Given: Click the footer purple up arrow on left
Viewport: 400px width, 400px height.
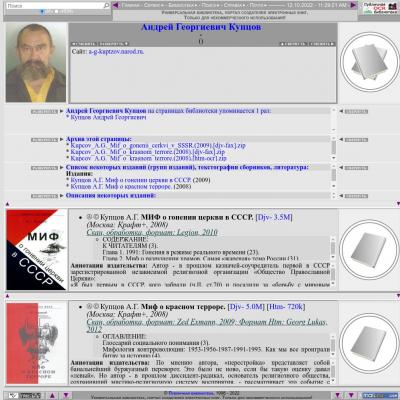Looking at the screenshot, I should tap(52, 395).
